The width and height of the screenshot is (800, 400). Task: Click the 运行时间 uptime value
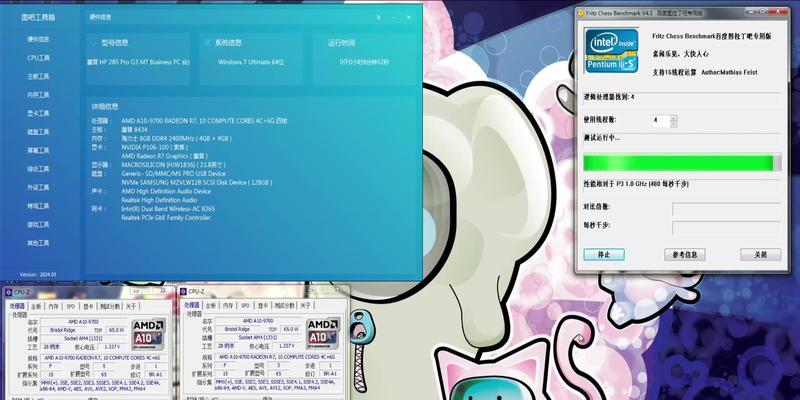click(x=364, y=62)
